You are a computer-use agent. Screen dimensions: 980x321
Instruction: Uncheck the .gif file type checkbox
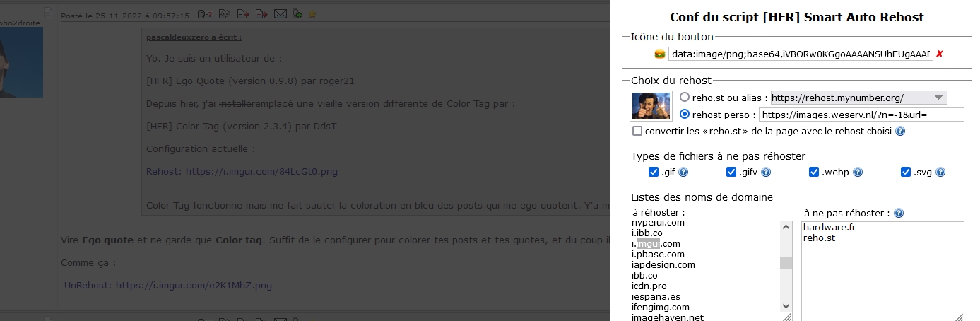pyautogui.click(x=654, y=172)
